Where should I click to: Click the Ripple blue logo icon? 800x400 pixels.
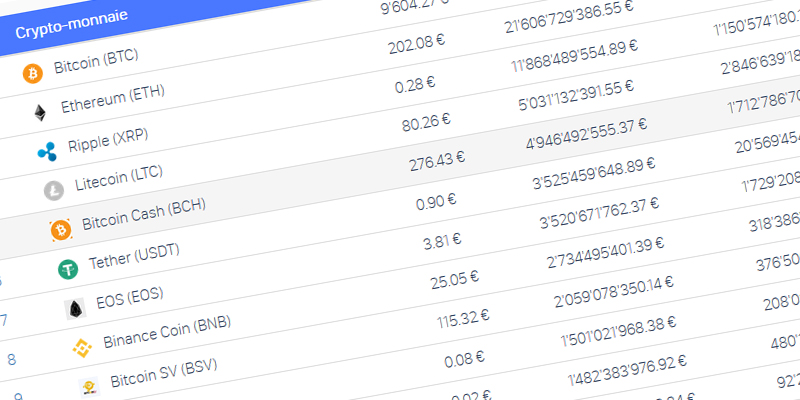(x=47, y=152)
